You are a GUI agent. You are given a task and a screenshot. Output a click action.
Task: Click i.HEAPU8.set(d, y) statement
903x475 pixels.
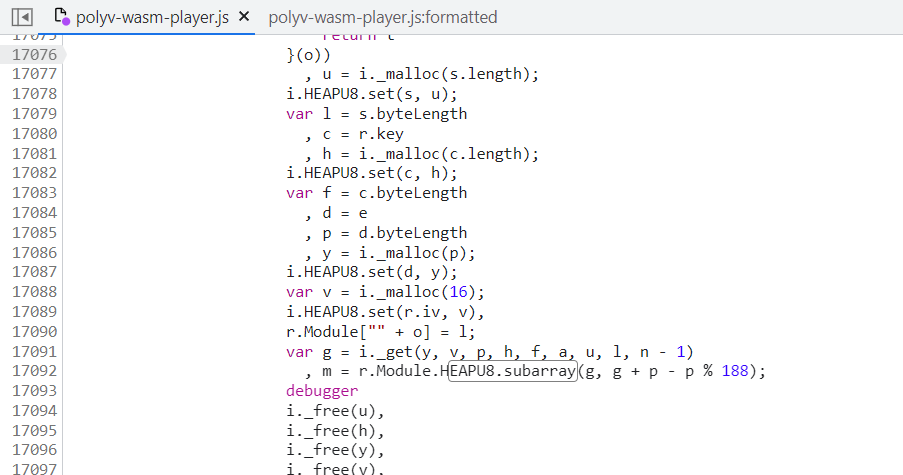coord(372,272)
